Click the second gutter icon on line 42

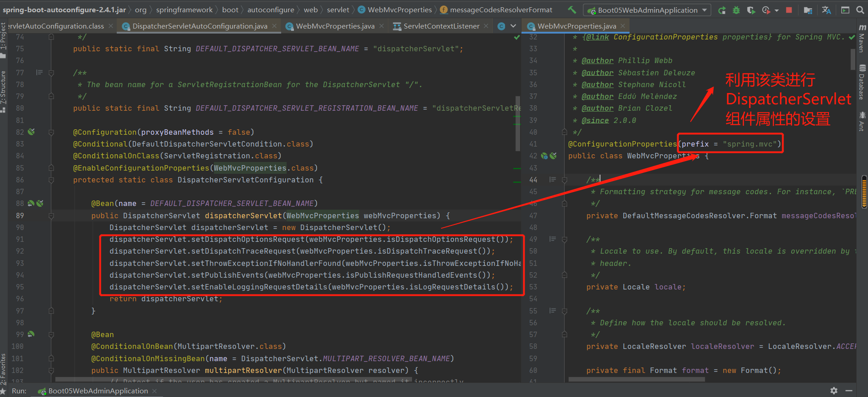tap(553, 156)
